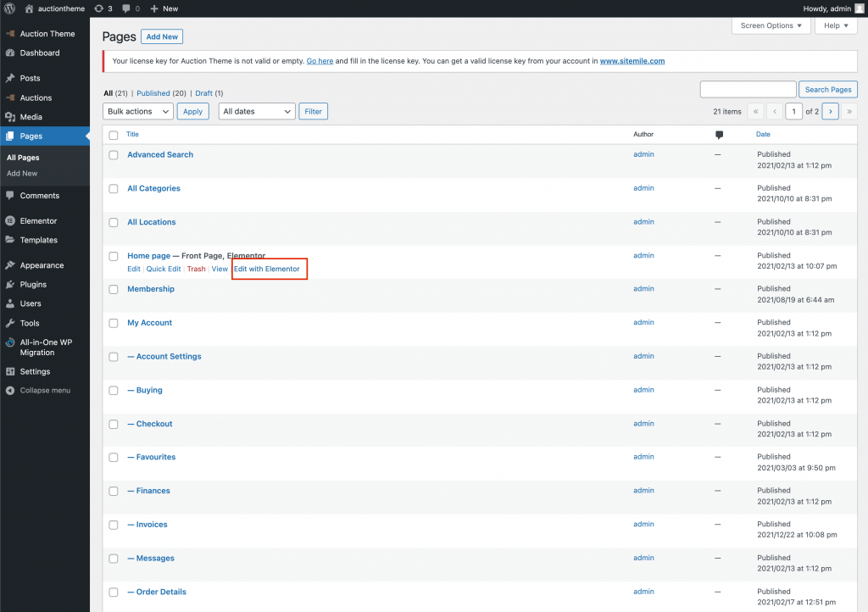Click the Settings sidebar icon
The image size is (868, 612).
pyautogui.click(x=10, y=372)
